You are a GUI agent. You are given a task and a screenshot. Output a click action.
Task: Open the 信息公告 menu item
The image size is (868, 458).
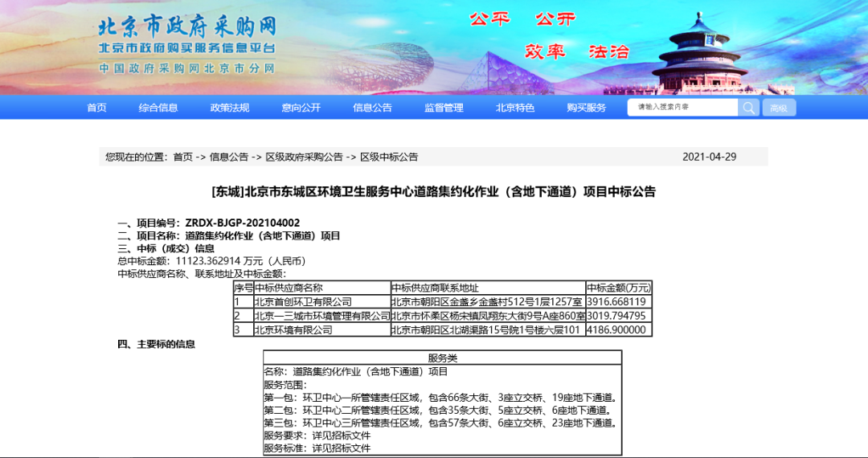point(373,108)
